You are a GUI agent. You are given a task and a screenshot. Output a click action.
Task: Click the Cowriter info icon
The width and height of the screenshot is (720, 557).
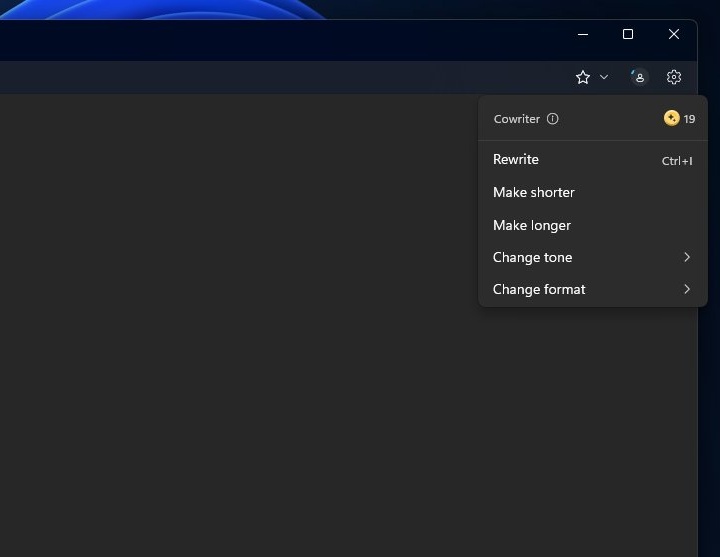pyautogui.click(x=553, y=119)
